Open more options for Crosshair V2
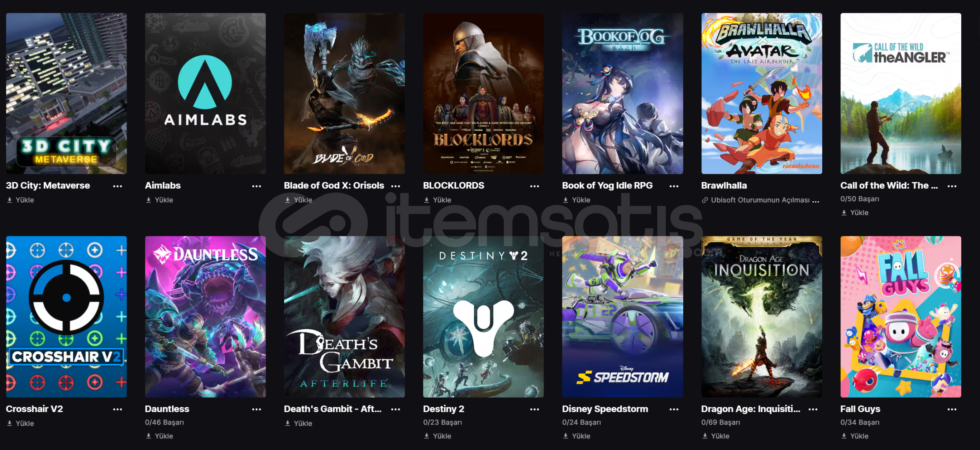 (x=118, y=410)
